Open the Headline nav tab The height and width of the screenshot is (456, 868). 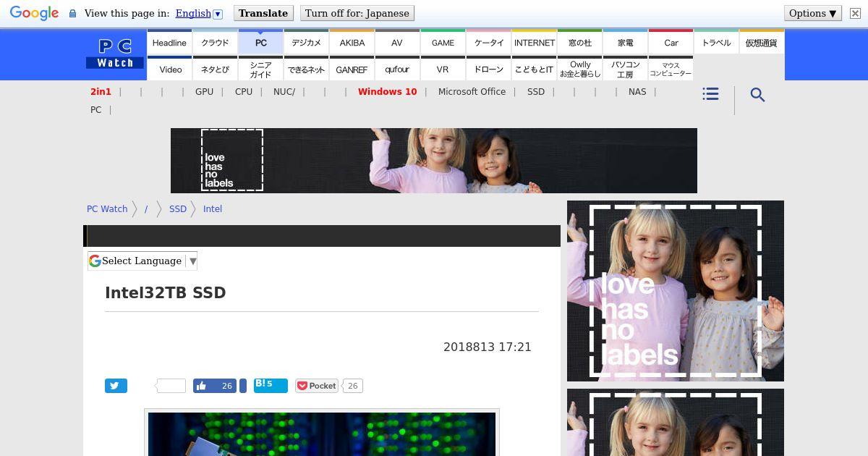coord(169,42)
